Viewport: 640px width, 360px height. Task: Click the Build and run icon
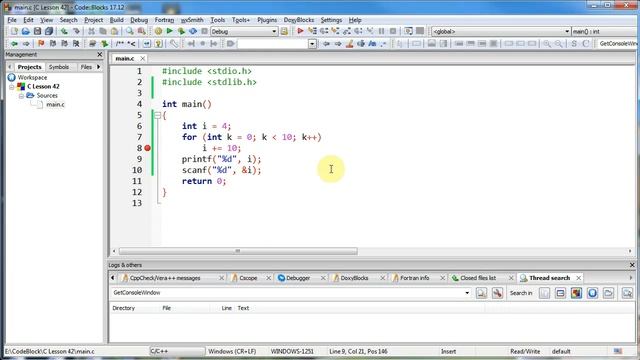pos(181,31)
